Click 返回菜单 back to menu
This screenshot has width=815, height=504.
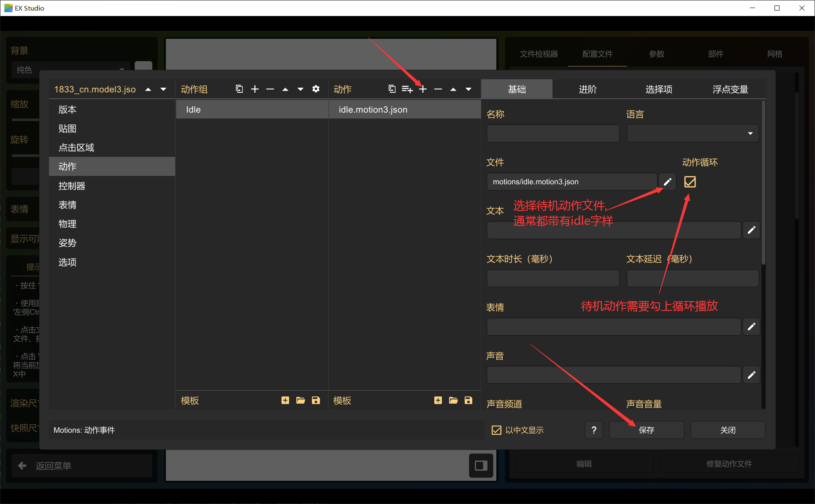pyautogui.click(x=82, y=466)
